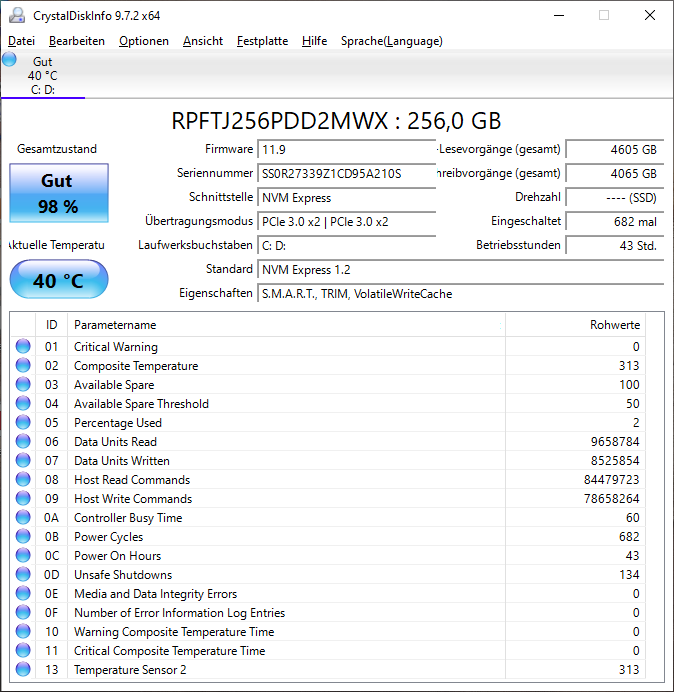
Task: Click the Betriebsstunden value 43 Std.
Action: click(x=614, y=245)
